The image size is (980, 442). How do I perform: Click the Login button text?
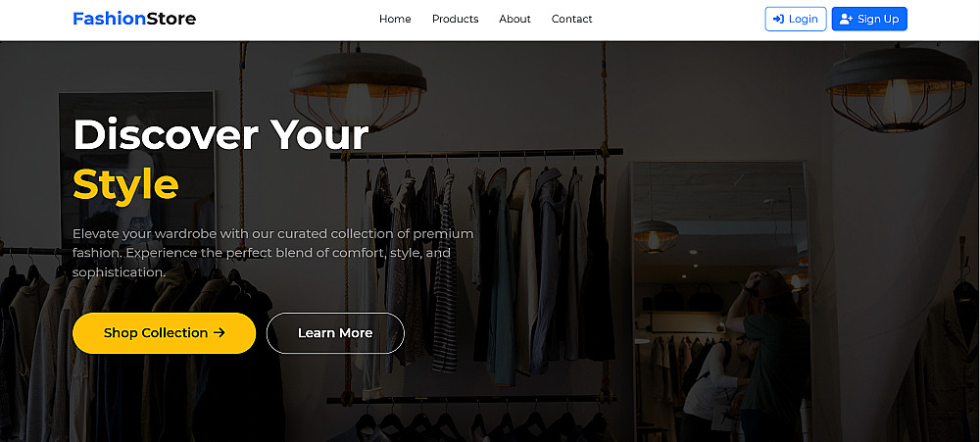804,19
